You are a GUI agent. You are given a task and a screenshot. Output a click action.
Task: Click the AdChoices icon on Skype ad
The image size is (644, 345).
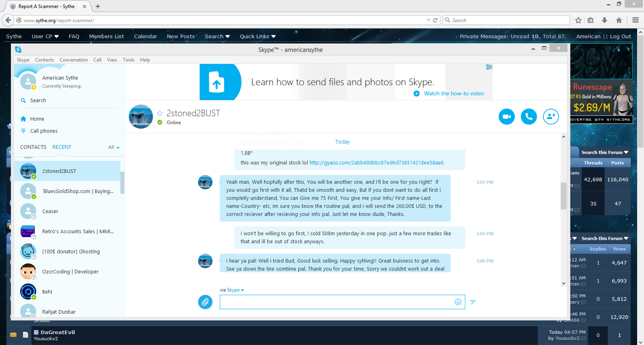pos(489,67)
